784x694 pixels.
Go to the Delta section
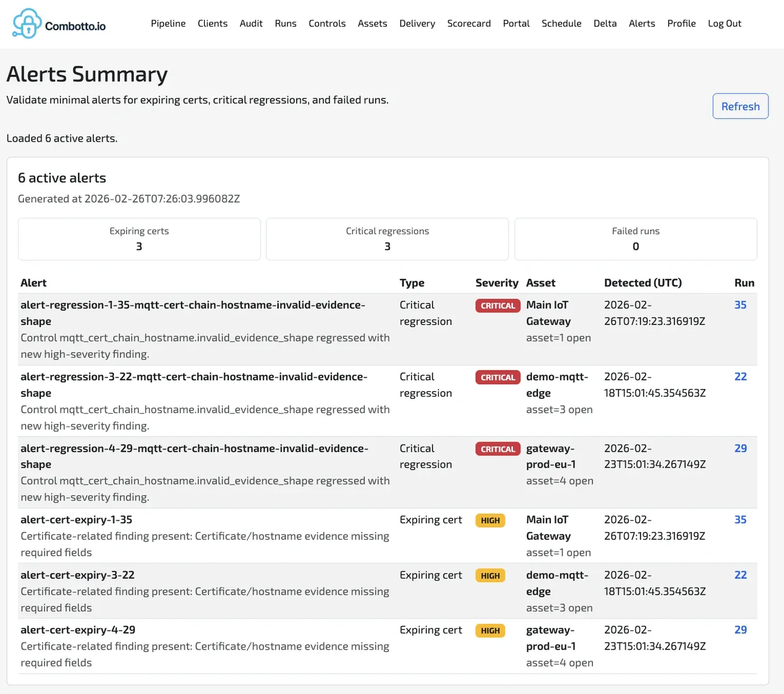pos(605,24)
